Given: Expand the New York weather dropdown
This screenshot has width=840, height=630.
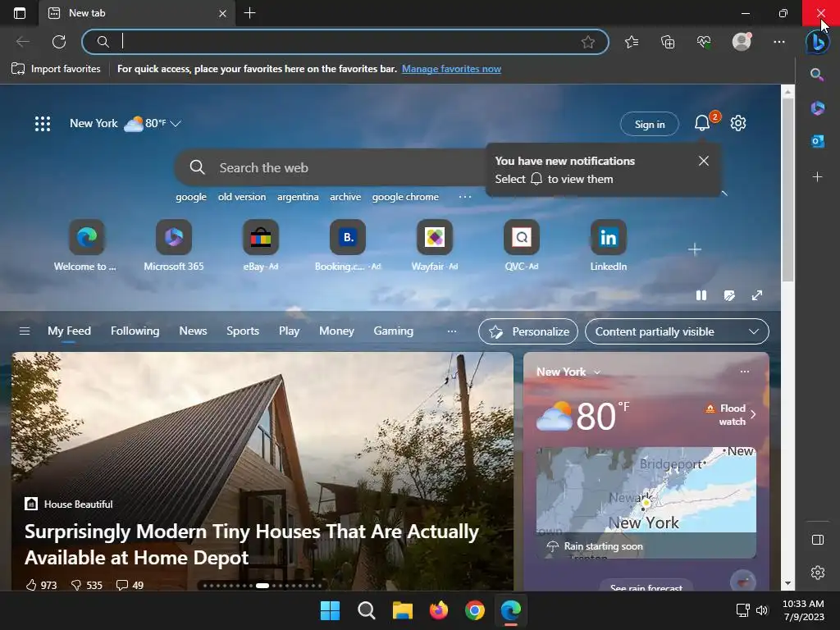Looking at the screenshot, I should 176,124.
